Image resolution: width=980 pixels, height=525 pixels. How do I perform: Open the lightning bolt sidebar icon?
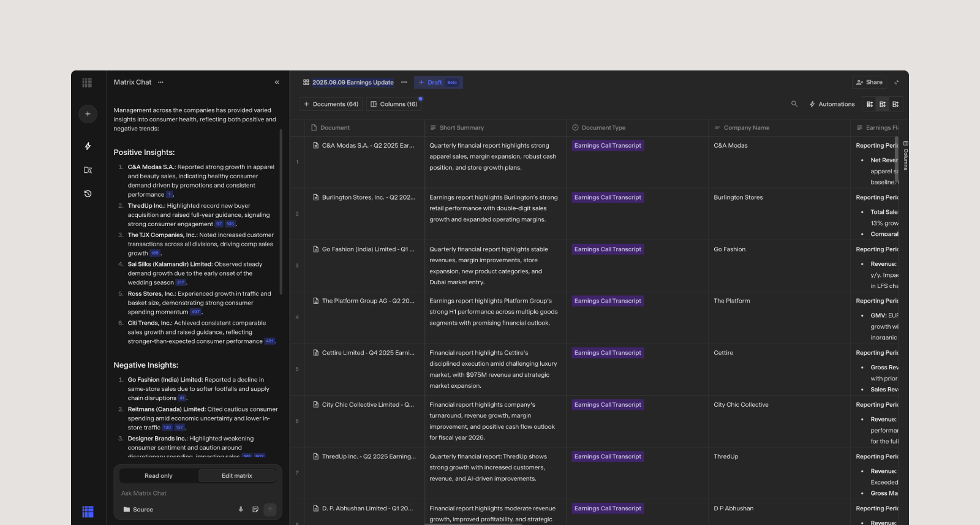[88, 146]
